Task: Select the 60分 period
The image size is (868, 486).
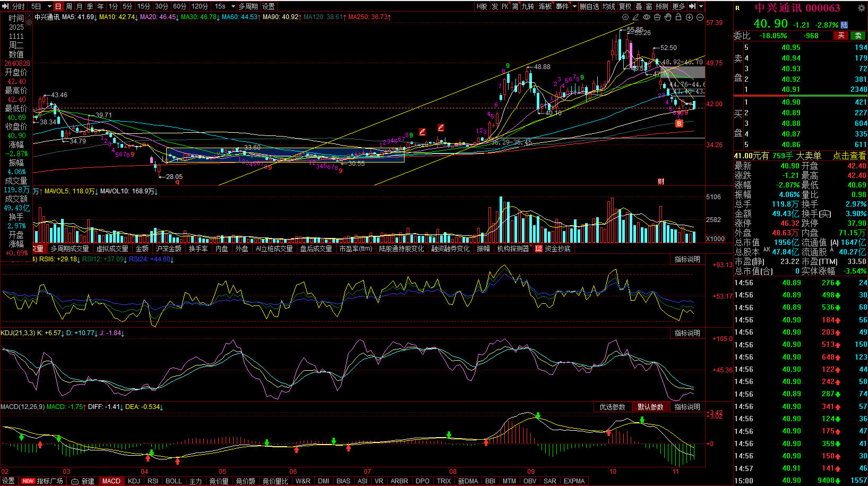Action: 179,6
